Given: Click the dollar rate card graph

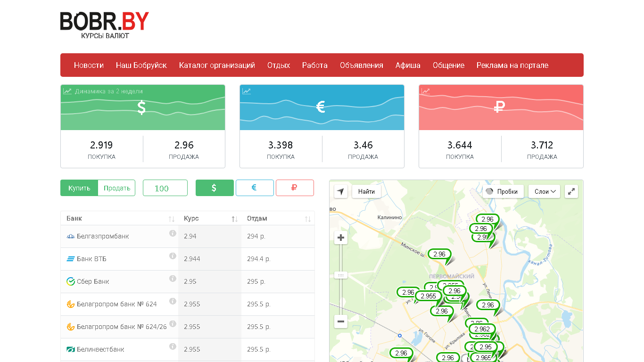Looking at the screenshot, I should pyautogui.click(x=143, y=107).
